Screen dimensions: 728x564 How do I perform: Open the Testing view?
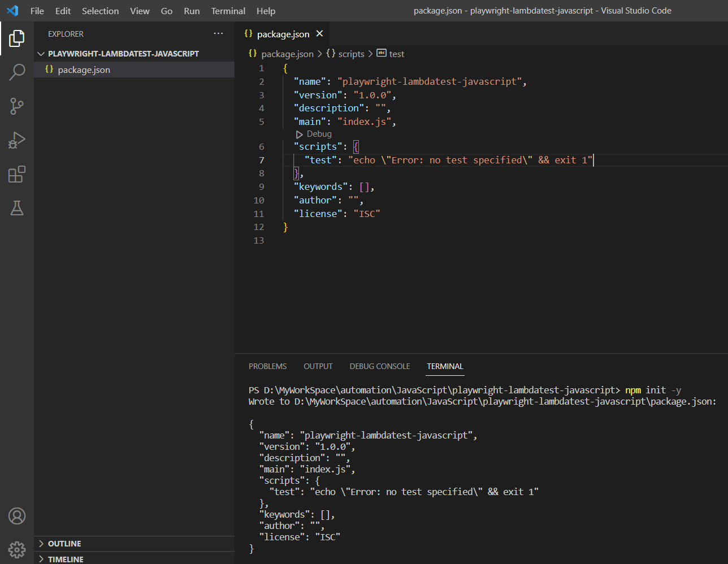point(16,208)
